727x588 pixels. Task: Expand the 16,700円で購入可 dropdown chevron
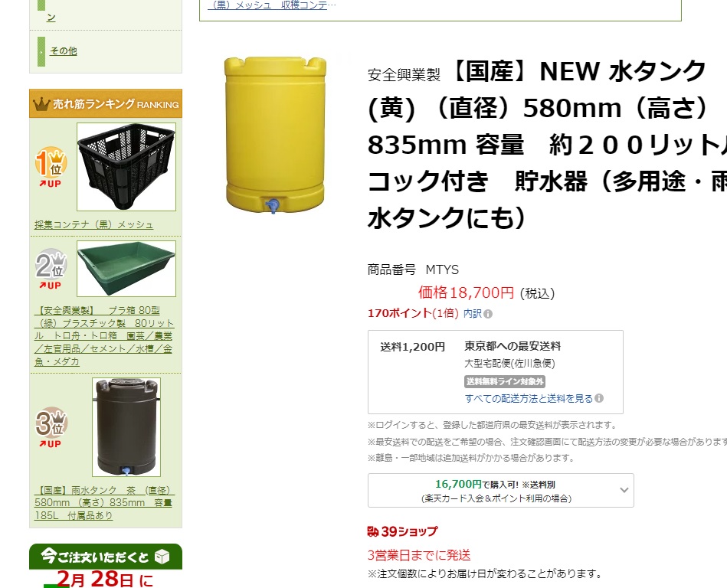[624, 490]
